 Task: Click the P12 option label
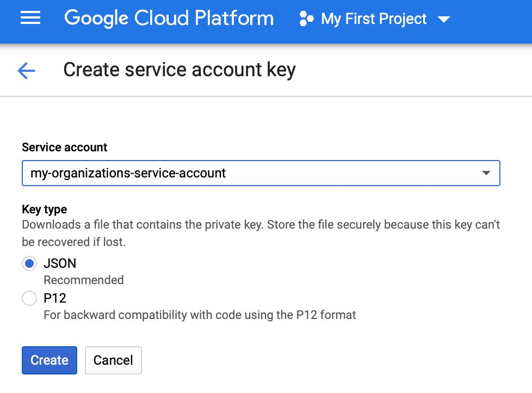click(x=55, y=298)
